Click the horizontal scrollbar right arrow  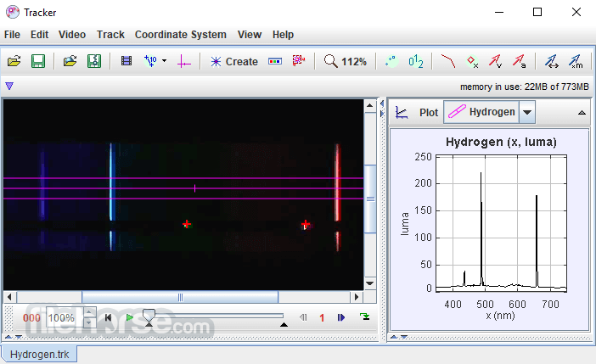tap(356, 297)
